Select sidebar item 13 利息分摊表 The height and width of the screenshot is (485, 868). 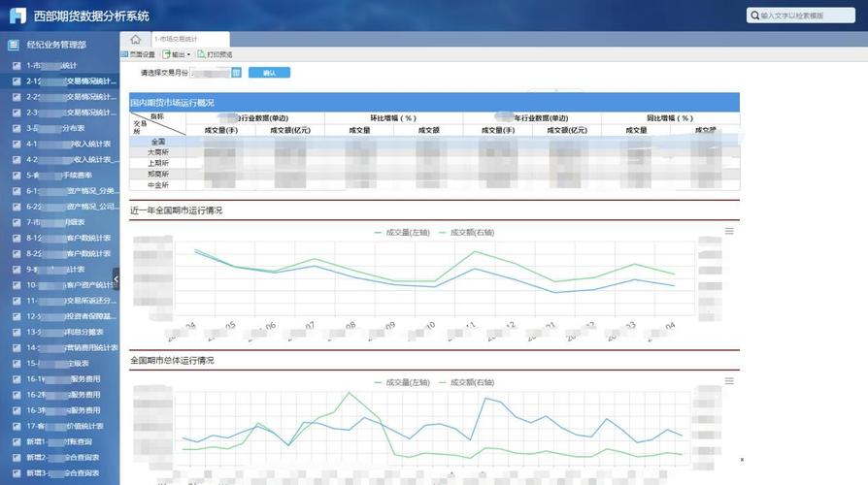coord(60,332)
